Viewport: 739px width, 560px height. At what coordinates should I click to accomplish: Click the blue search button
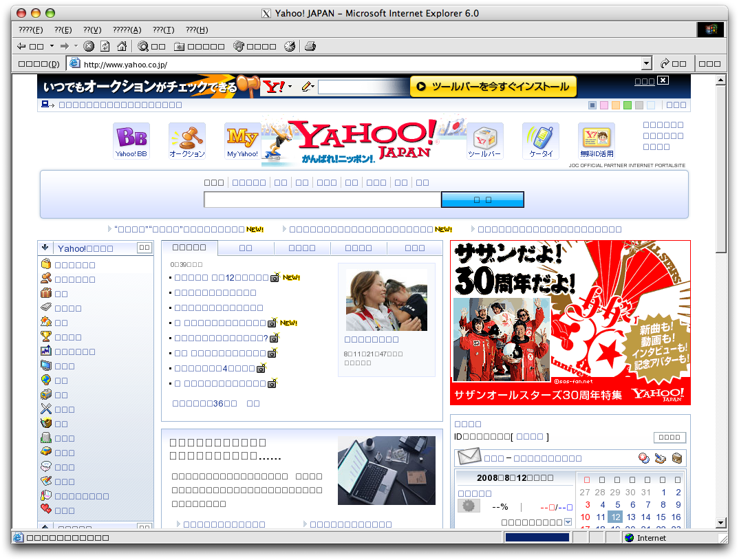point(482,200)
